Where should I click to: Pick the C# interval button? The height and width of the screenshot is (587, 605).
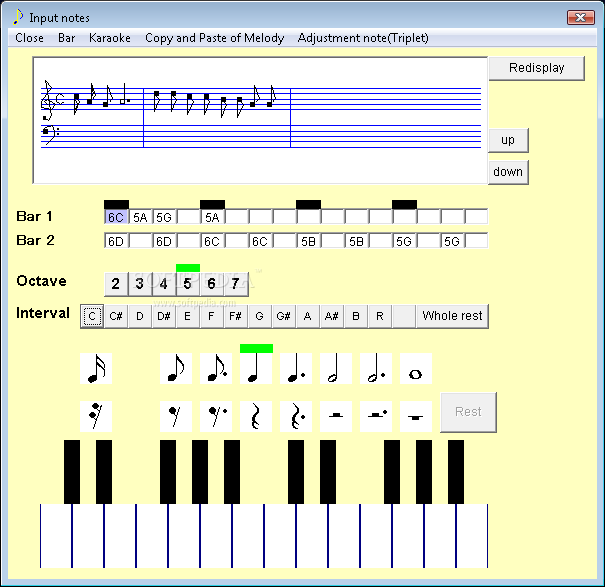[116, 316]
